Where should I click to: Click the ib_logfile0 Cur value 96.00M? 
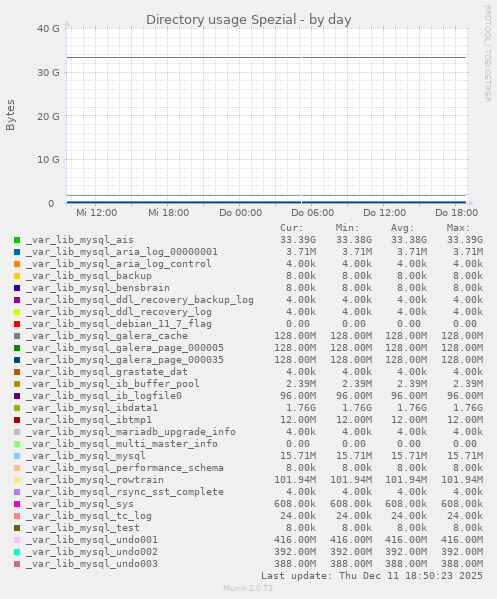(298, 396)
